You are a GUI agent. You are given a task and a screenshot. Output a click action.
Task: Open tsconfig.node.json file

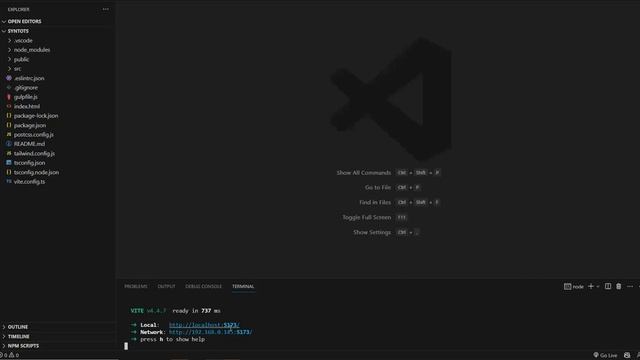(x=36, y=172)
